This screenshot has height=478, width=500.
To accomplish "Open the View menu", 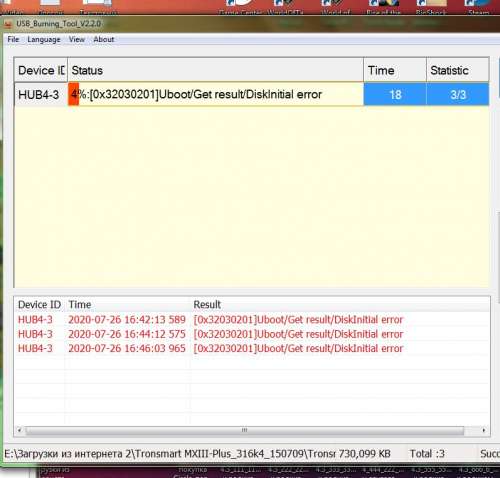I will click(77, 39).
